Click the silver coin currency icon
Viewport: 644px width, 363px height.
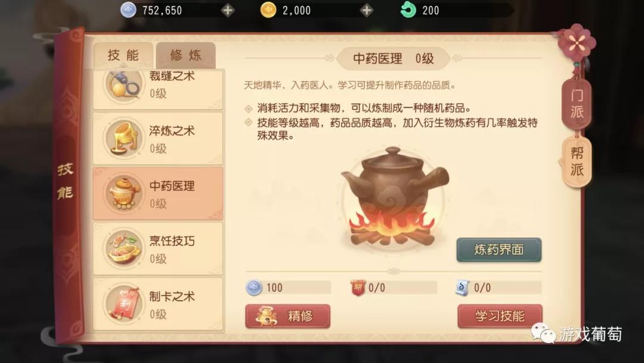tap(128, 10)
